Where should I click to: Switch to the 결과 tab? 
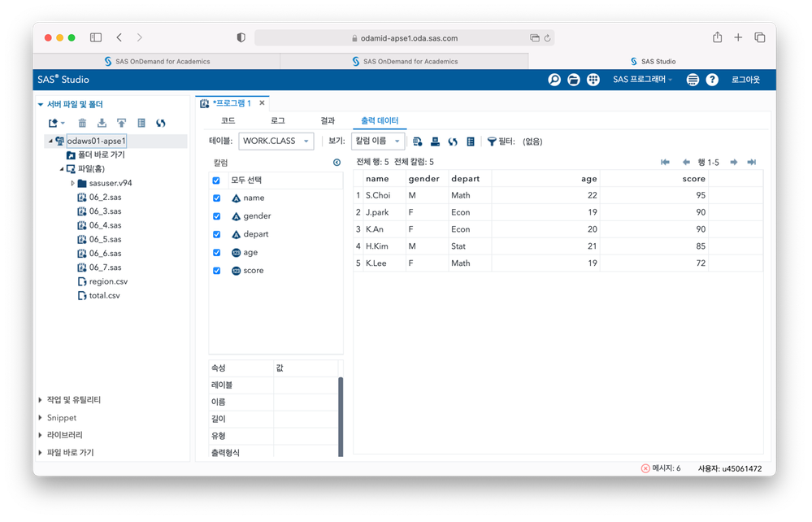tap(328, 120)
